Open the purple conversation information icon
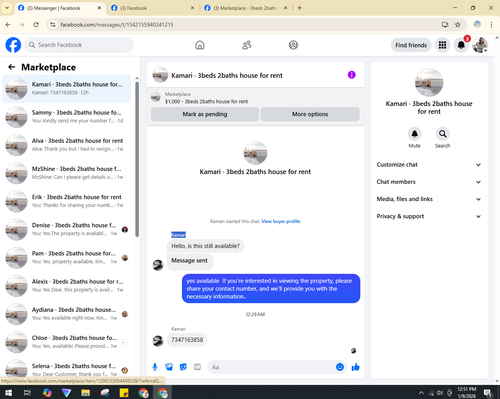 tap(352, 75)
